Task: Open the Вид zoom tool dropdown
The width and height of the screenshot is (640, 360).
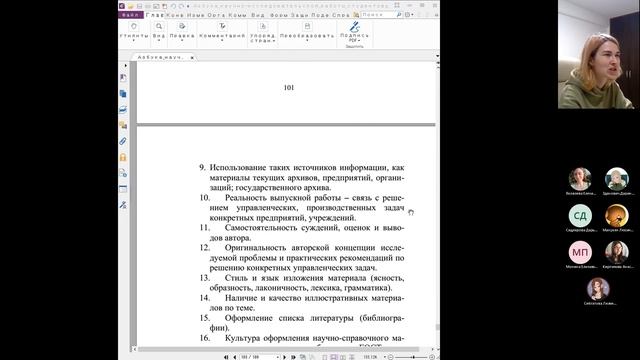Action: tap(159, 32)
